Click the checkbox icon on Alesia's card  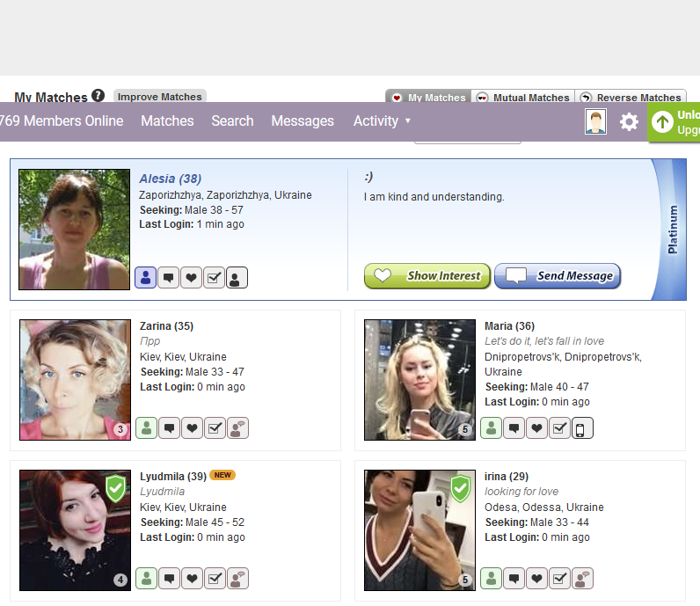[x=214, y=279]
